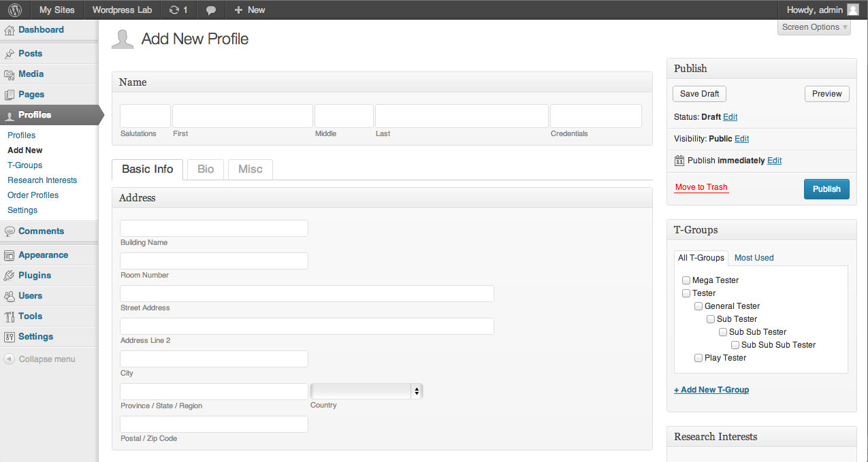Click the blue Publish button

(826, 189)
